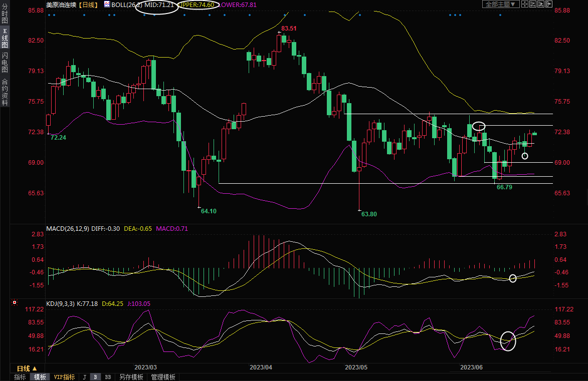This screenshot has height=381, width=588.
Task: Click the jump-to-start range icon
Action: coord(532,4)
